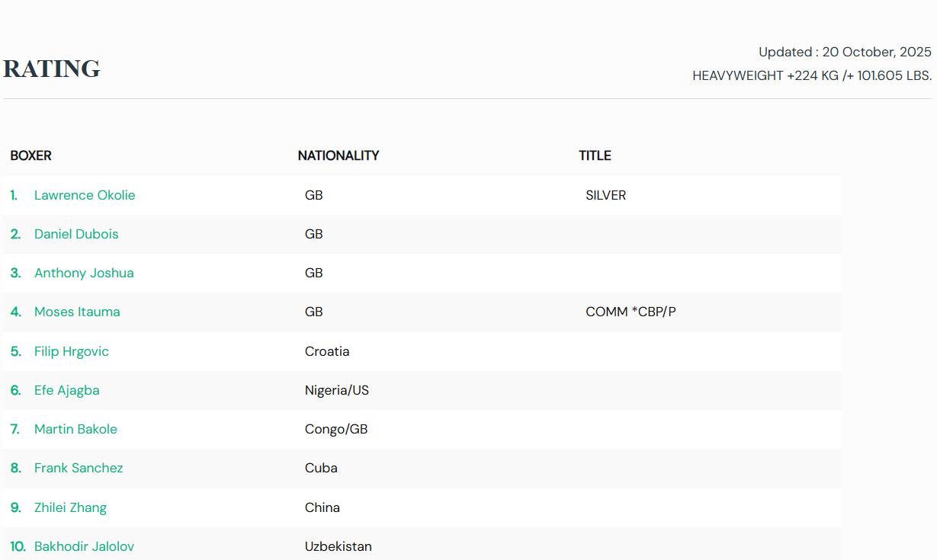Click the COMM *CBP/P title text
Viewport: 937px width, 560px height.
[631, 312]
